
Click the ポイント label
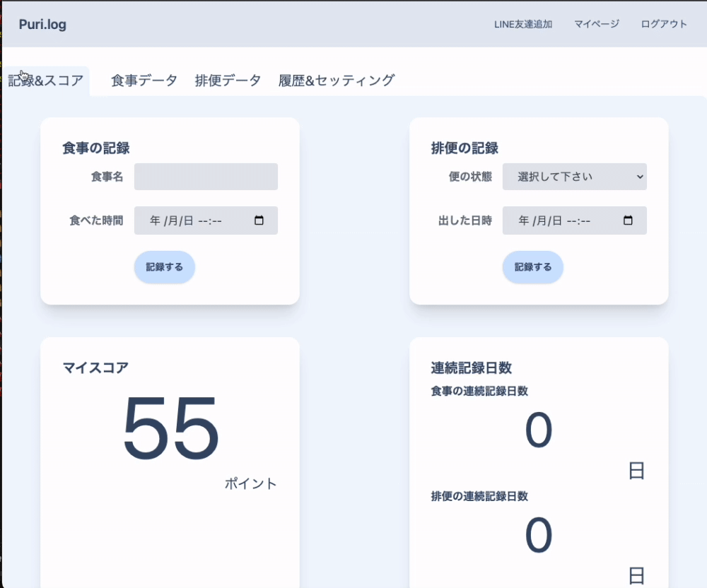coord(251,483)
